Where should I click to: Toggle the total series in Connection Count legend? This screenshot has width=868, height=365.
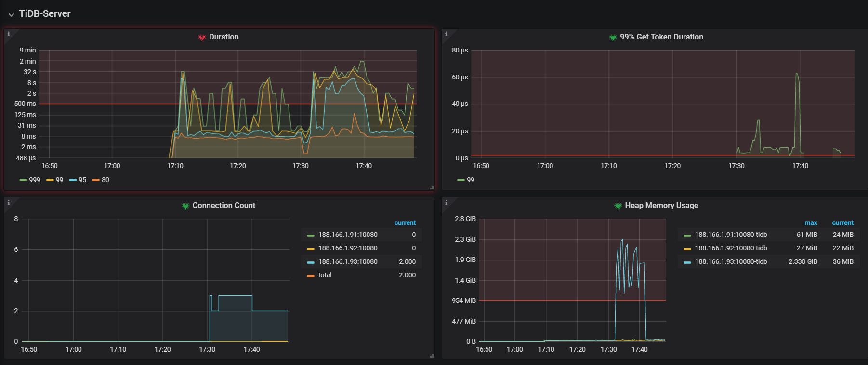coord(325,275)
